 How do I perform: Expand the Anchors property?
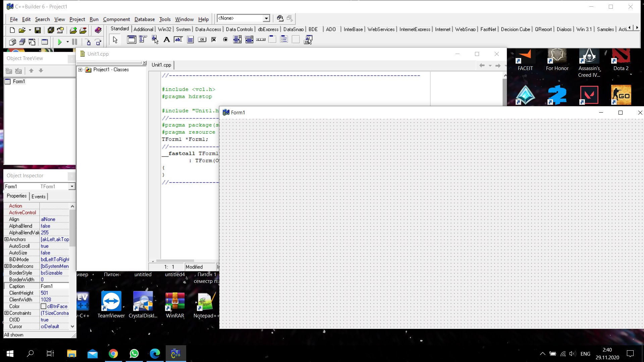click(6, 239)
